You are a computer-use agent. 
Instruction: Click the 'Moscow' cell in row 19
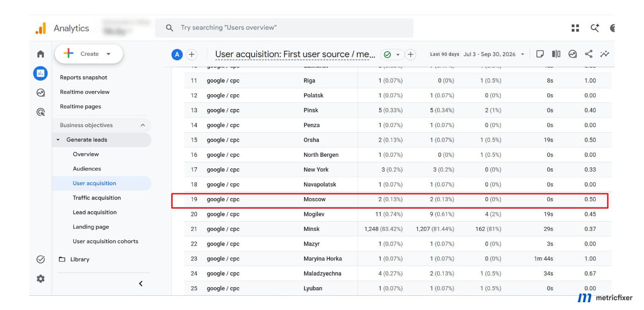point(315,199)
